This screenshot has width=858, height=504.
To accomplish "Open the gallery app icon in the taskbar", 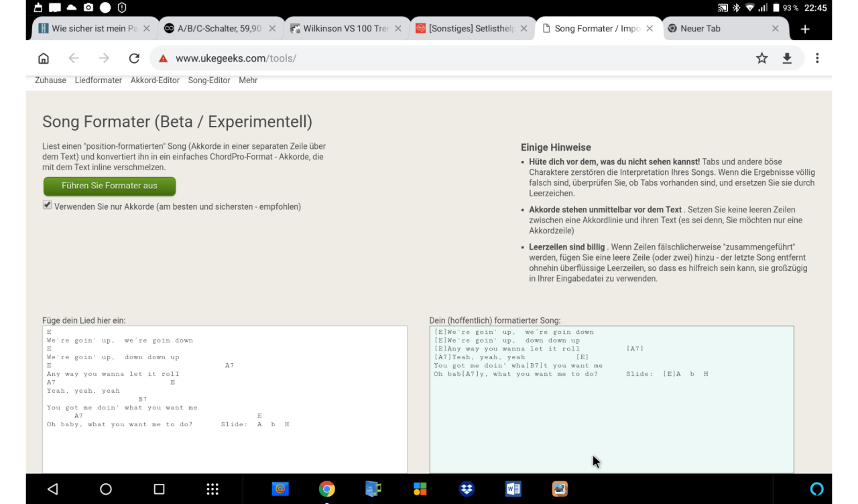I will click(x=560, y=489).
